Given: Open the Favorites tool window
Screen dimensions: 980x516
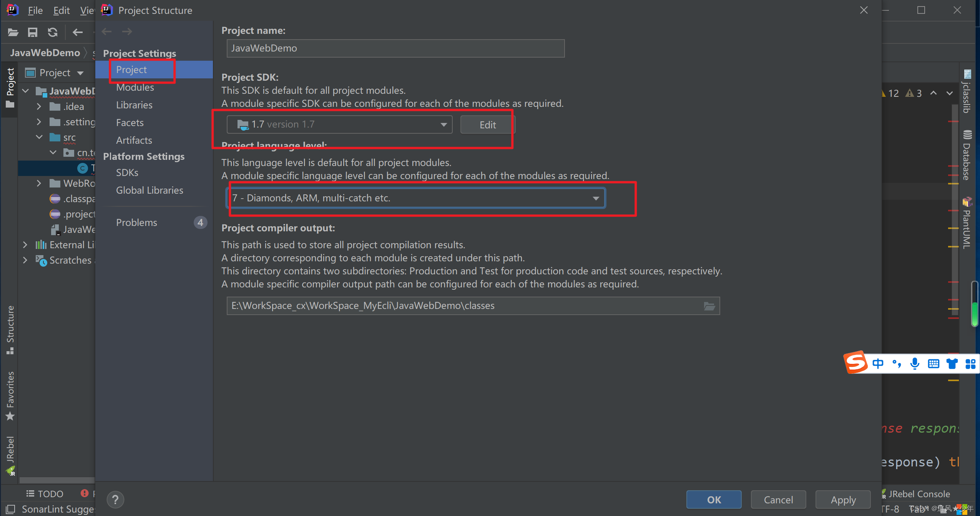Looking at the screenshot, I should [x=10, y=396].
